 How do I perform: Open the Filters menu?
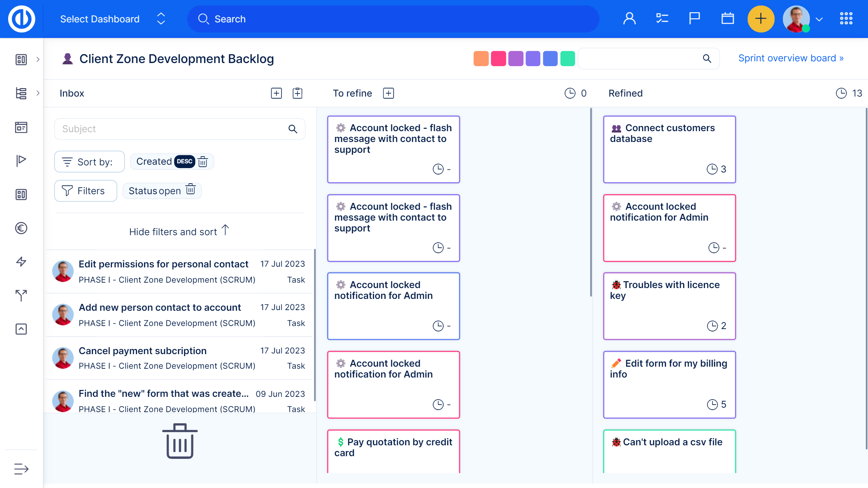tap(85, 191)
